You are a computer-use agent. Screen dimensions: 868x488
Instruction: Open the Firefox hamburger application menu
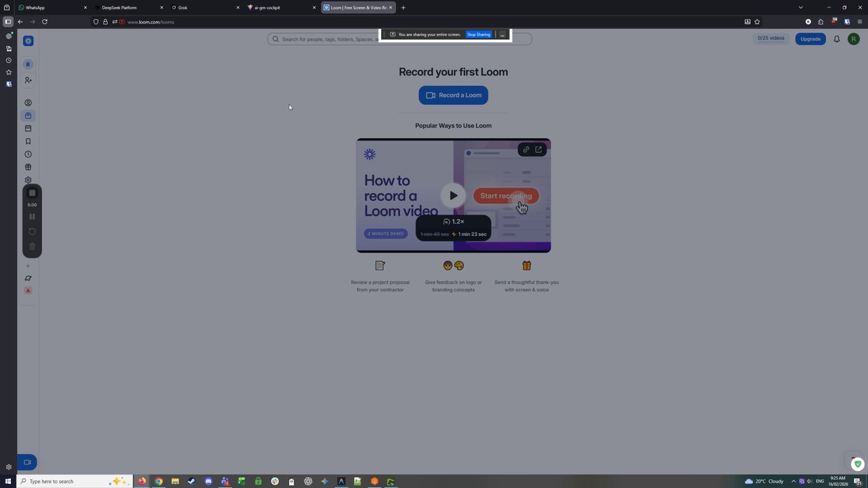point(859,22)
